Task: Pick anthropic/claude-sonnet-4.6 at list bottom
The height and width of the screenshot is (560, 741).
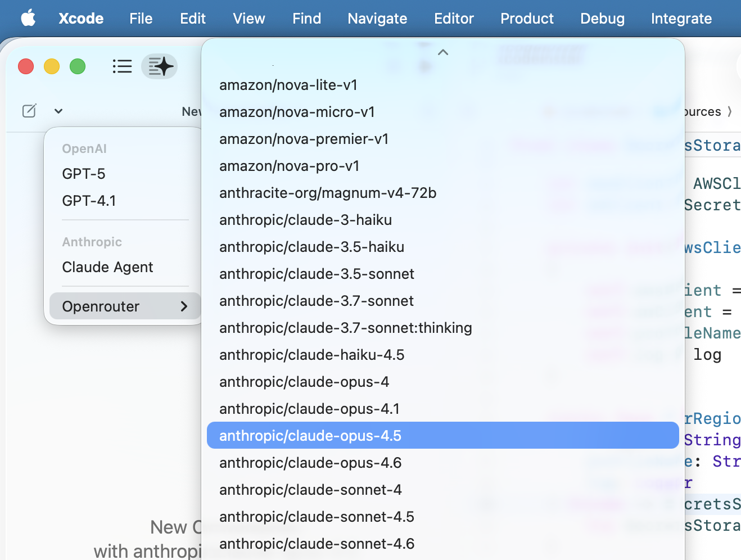Action: (317, 544)
